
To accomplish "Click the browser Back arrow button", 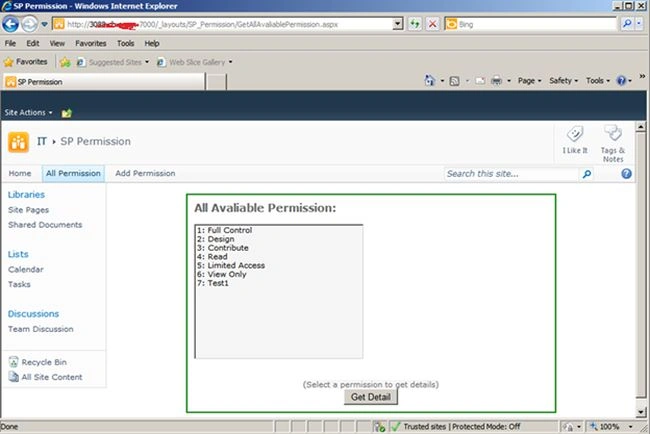I will [10, 24].
